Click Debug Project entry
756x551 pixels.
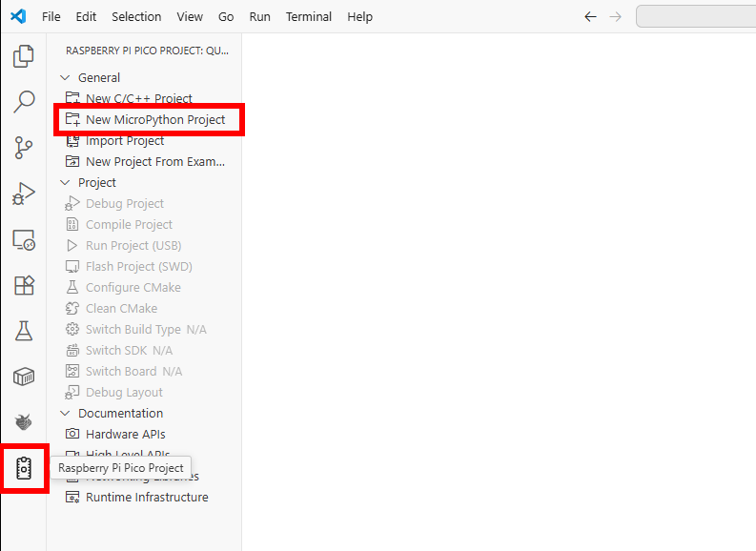click(145, 203)
